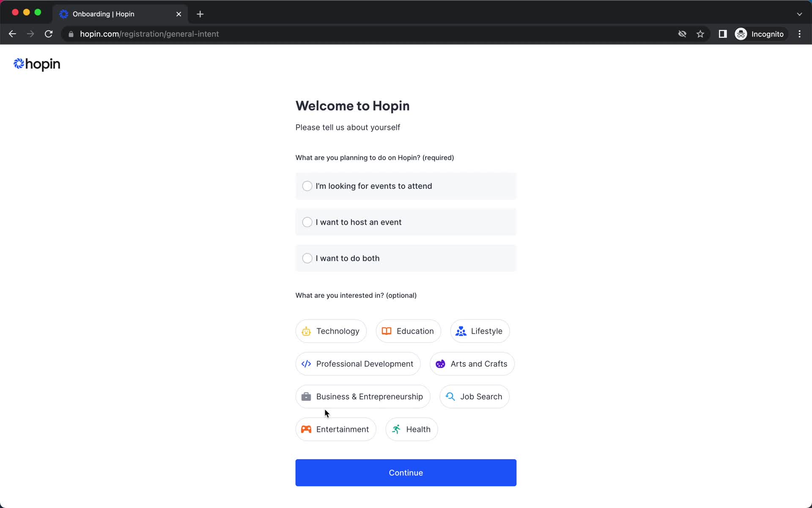812x508 pixels.
Task: Toggle the Job Search interest chip
Action: click(x=474, y=397)
